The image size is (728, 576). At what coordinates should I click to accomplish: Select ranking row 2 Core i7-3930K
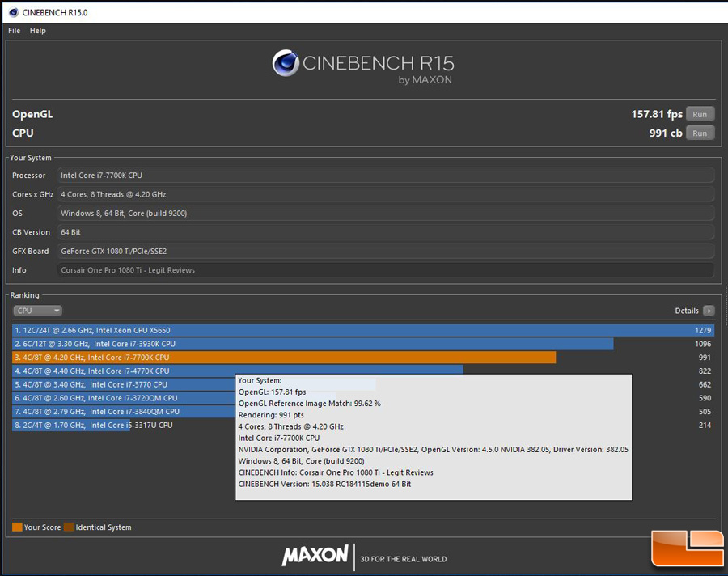click(x=363, y=344)
